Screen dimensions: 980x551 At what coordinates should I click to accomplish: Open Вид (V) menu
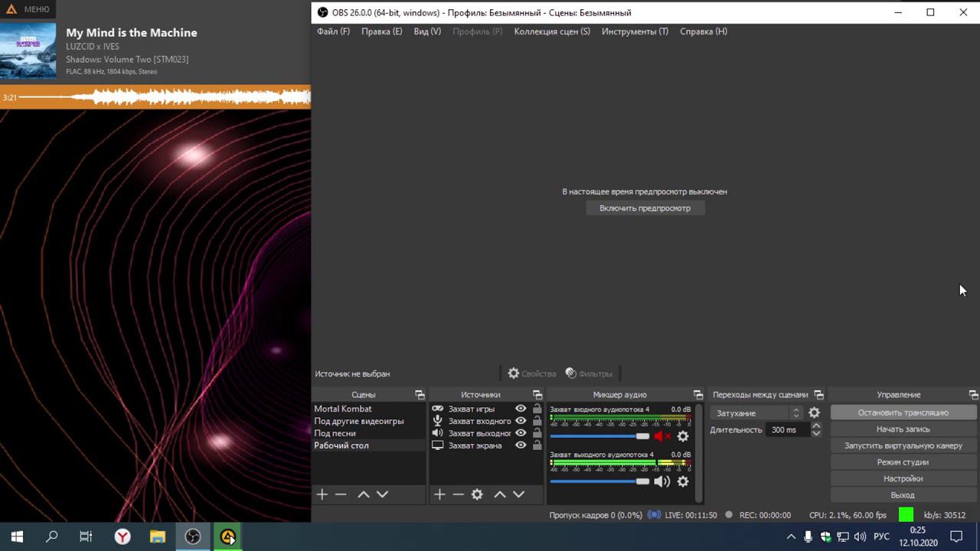(x=427, y=31)
